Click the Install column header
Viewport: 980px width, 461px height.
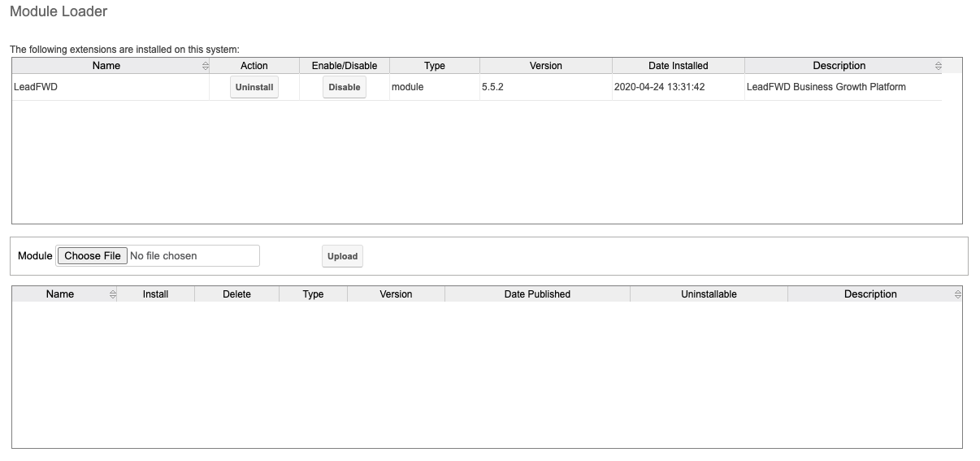click(x=155, y=294)
